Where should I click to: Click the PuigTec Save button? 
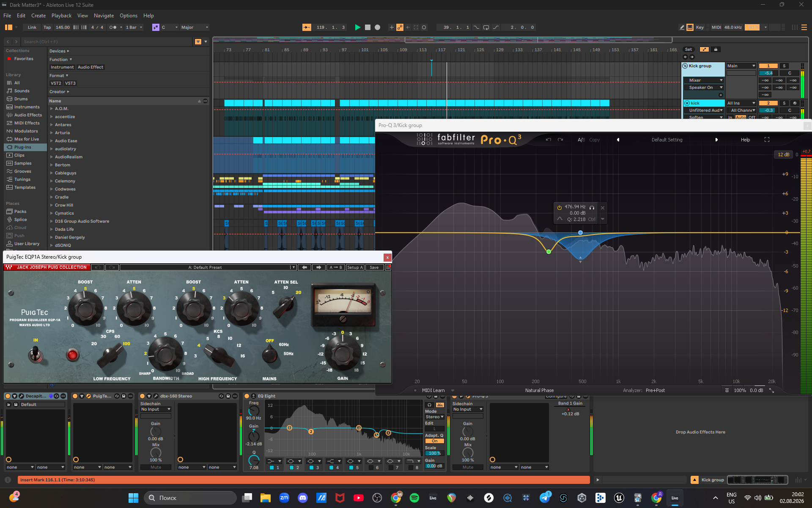point(374,268)
